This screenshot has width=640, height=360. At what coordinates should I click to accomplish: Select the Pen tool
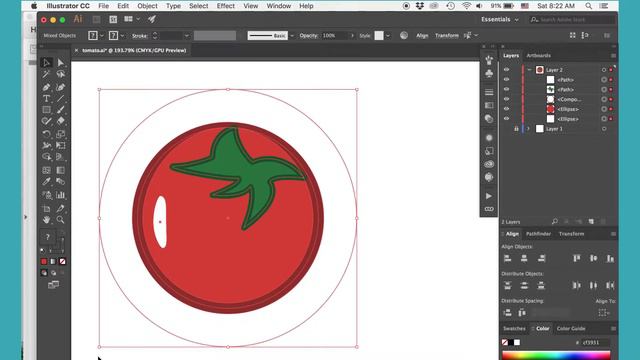[x=47, y=87]
